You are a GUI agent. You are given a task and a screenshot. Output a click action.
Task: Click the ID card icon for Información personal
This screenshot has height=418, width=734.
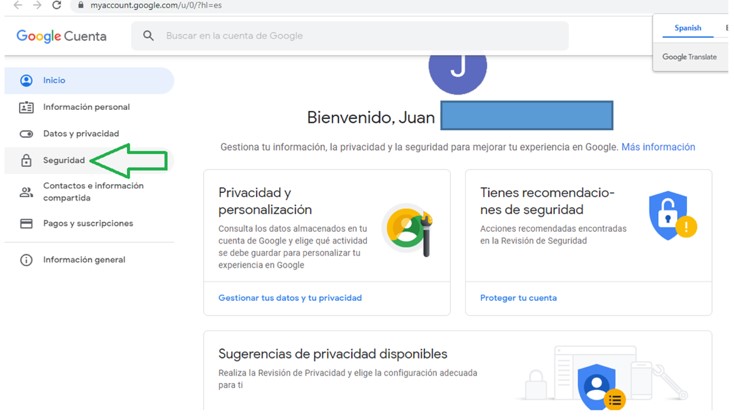click(26, 107)
